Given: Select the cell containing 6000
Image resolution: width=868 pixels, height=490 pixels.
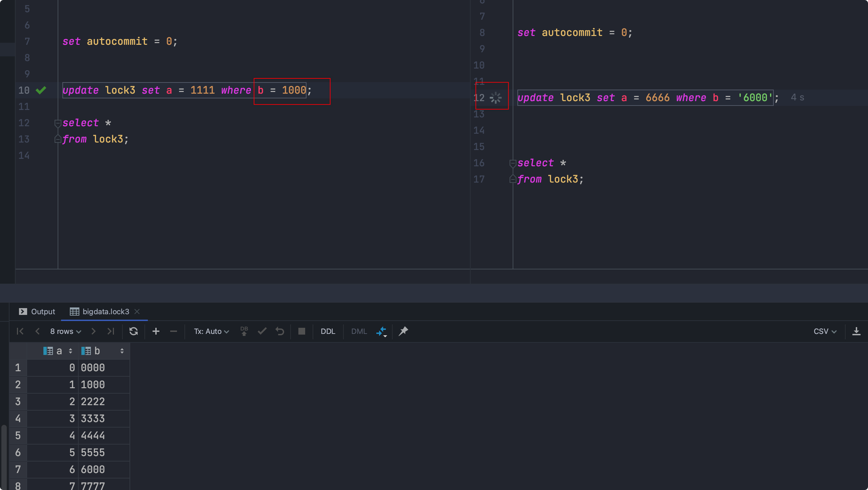Looking at the screenshot, I should (x=93, y=469).
